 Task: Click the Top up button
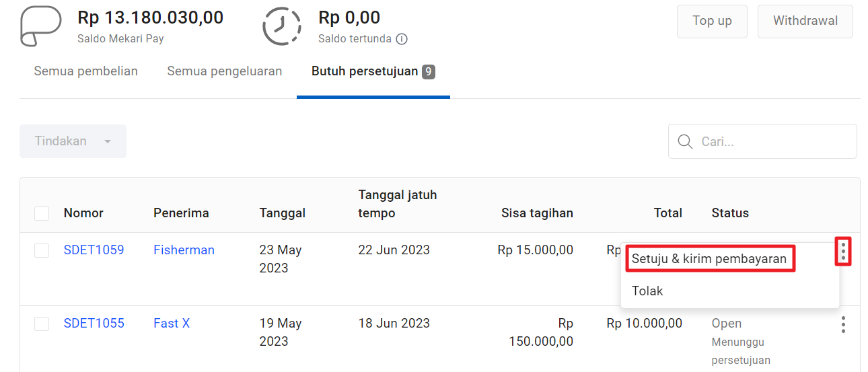[x=712, y=21]
